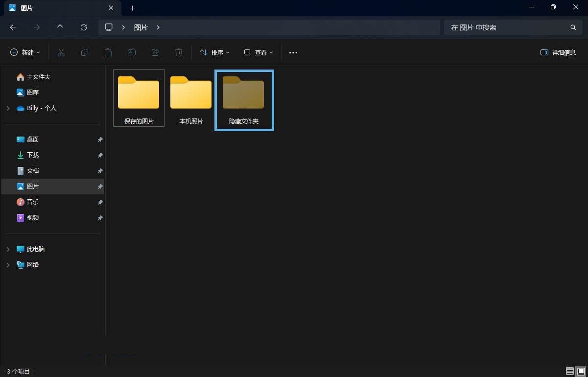
Task: Click the search magnifier icon
Action: pyautogui.click(x=573, y=27)
